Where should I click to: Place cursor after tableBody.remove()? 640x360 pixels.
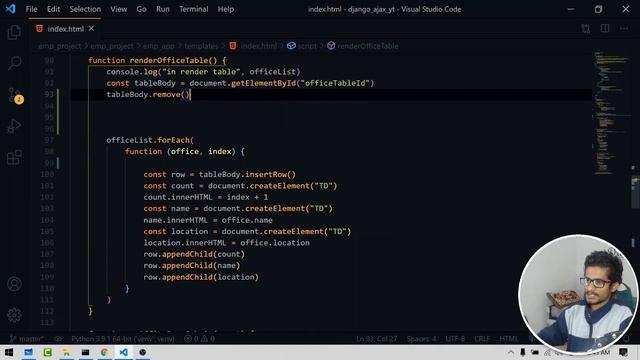pos(191,95)
